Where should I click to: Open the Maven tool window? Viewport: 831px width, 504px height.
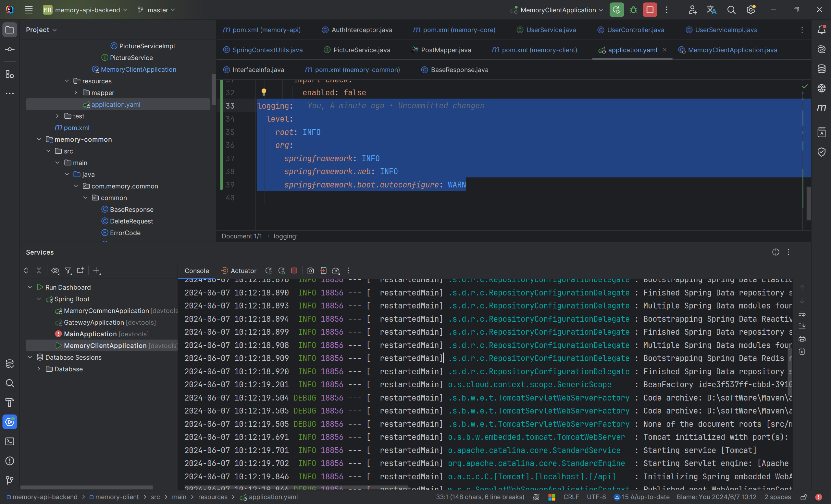[822, 107]
